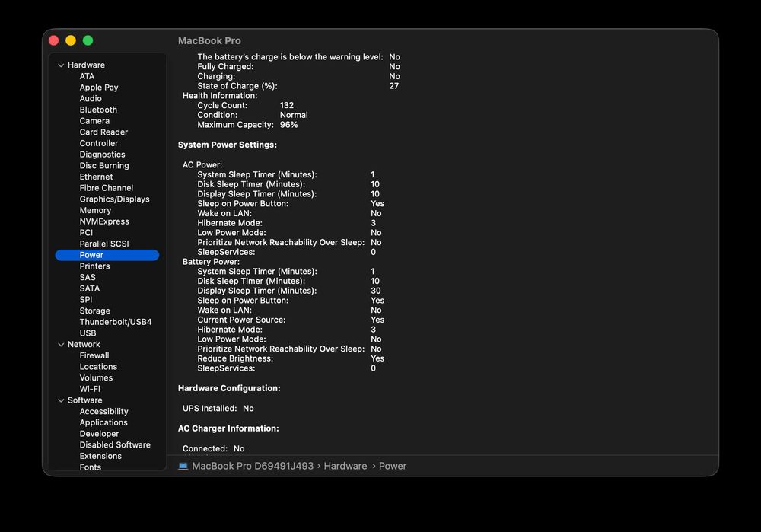Screen dimensions: 761x532
Task: Select Firewall under Network
Action: tap(94, 355)
